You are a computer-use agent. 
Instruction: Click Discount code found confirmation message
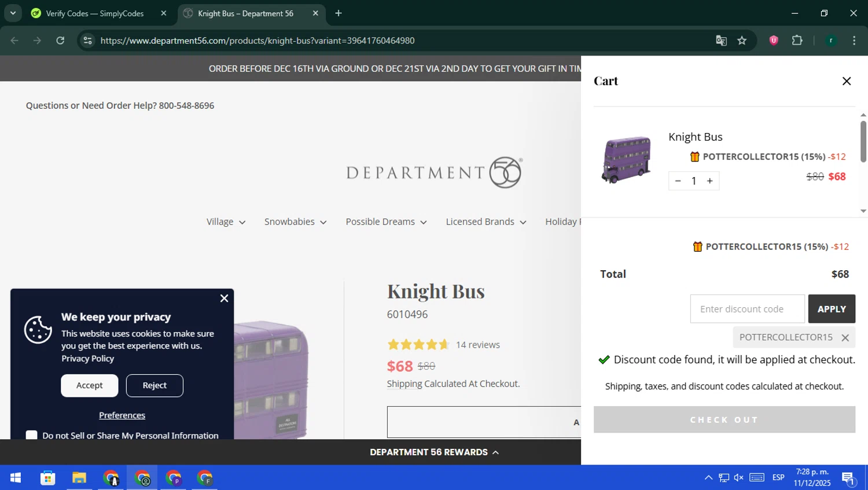727,360
